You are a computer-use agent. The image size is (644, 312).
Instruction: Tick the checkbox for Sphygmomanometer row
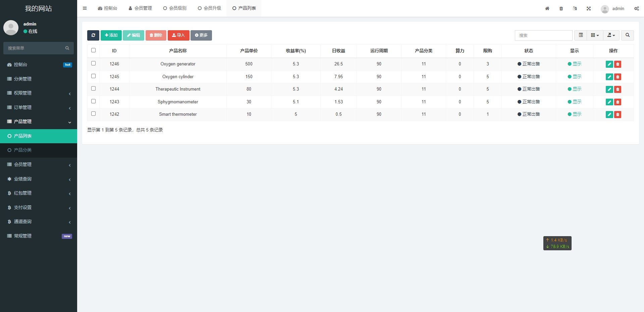pos(94,101)
